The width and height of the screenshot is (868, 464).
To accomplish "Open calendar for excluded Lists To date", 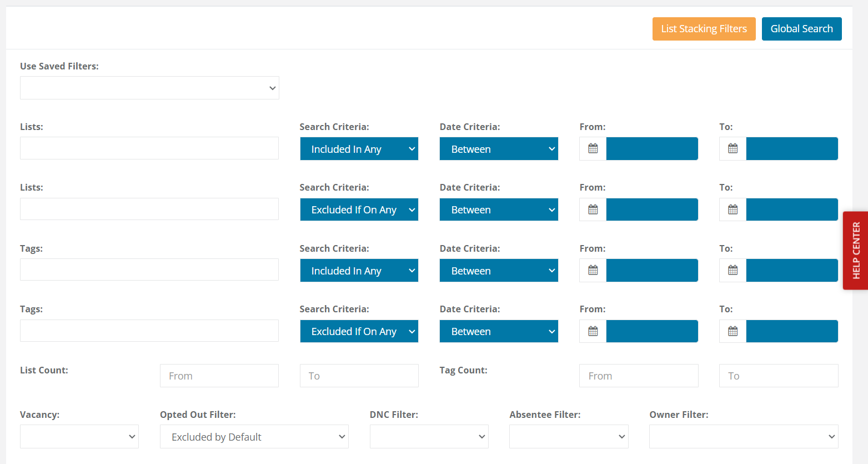I will tap(732, 209).
